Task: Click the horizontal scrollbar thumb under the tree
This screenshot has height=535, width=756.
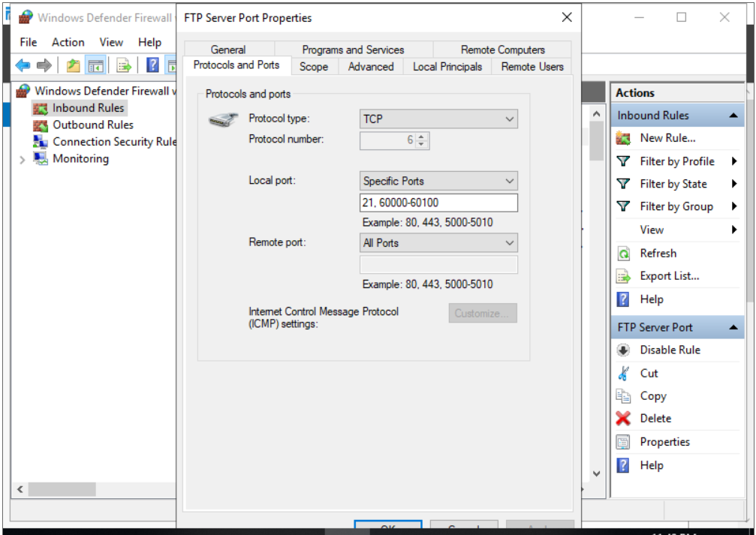Action: click(62, 490)
